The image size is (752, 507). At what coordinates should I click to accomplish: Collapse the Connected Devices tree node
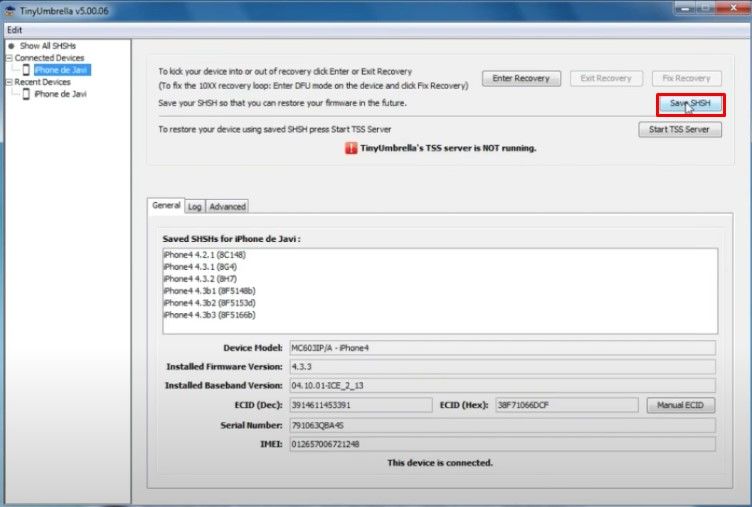(8, 58)
